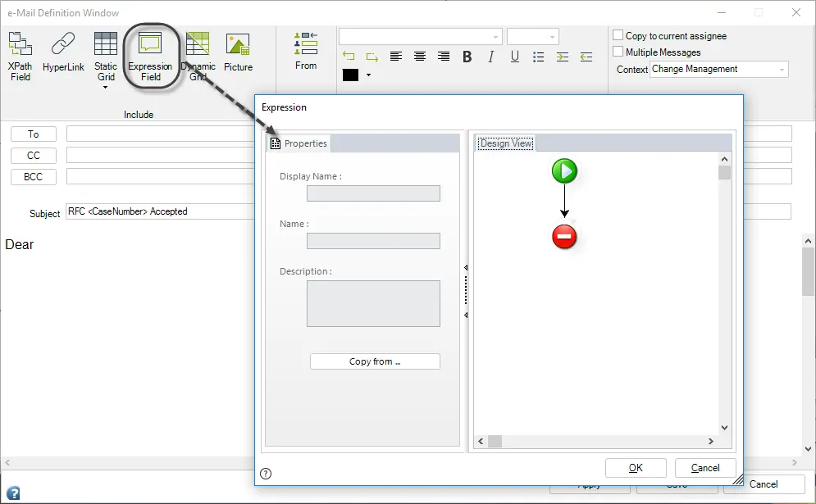Select the red end node in Design View
Viewport: 816px width, 504px height.
[x=565, y=237]
